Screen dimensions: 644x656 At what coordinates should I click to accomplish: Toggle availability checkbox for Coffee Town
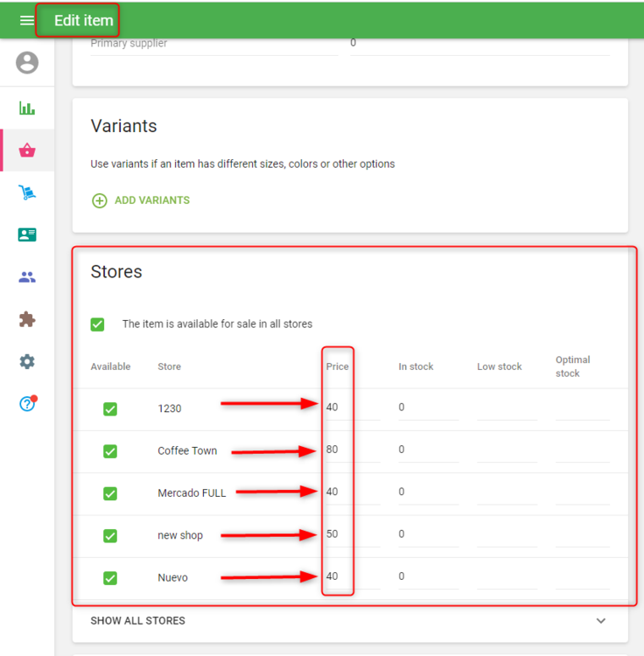110,451
